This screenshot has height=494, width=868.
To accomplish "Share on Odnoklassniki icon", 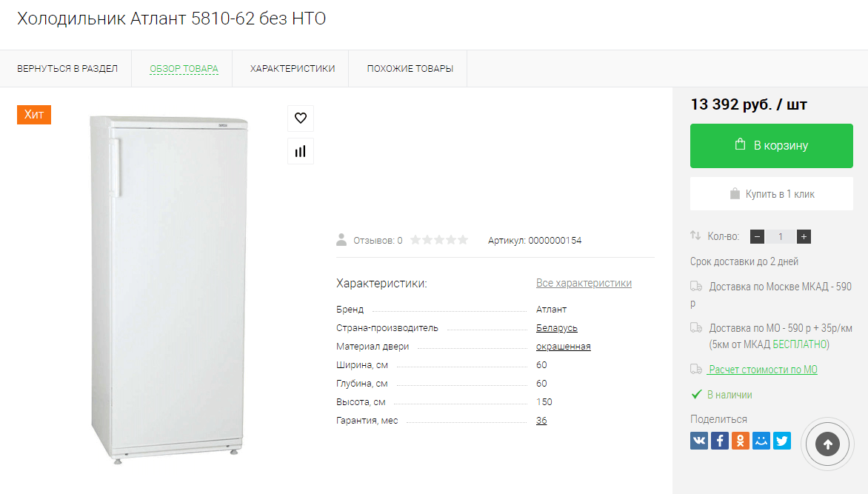I will (741, 441).
